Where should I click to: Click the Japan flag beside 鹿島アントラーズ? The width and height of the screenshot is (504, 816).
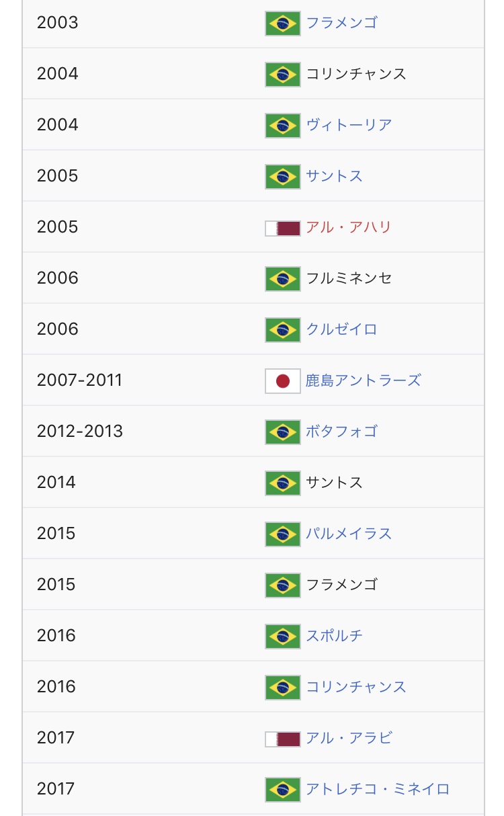point(282,381)
